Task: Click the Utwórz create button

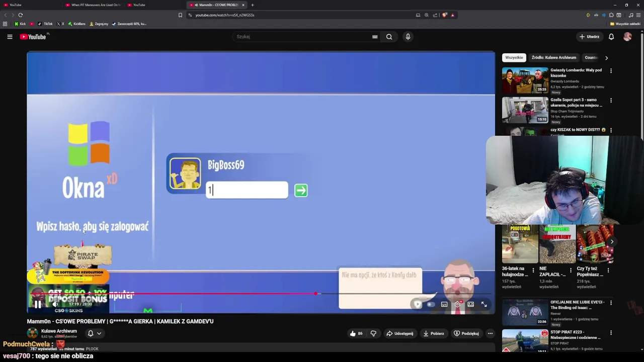Action: (x=589, y=37)
